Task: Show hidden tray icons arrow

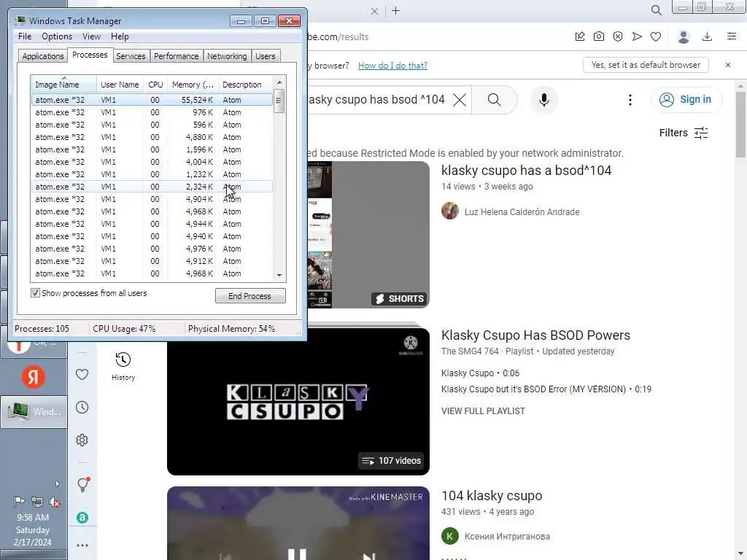Action: click(x=57, y=484)
